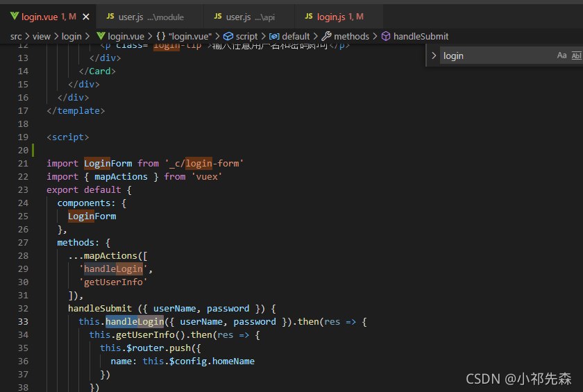Close the login.vue tab

coord(86,17)
